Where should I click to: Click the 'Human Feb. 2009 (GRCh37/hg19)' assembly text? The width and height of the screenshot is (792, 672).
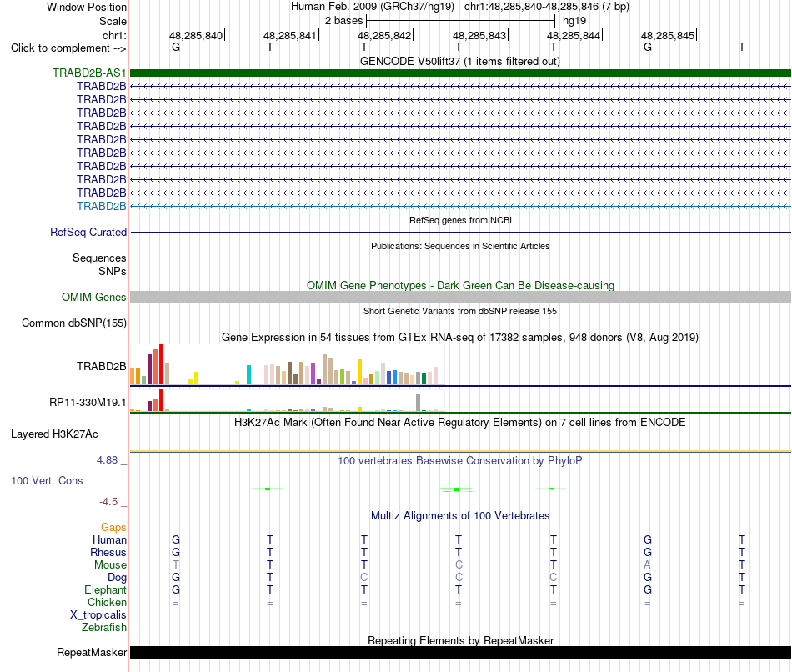[x=373, y=7]
